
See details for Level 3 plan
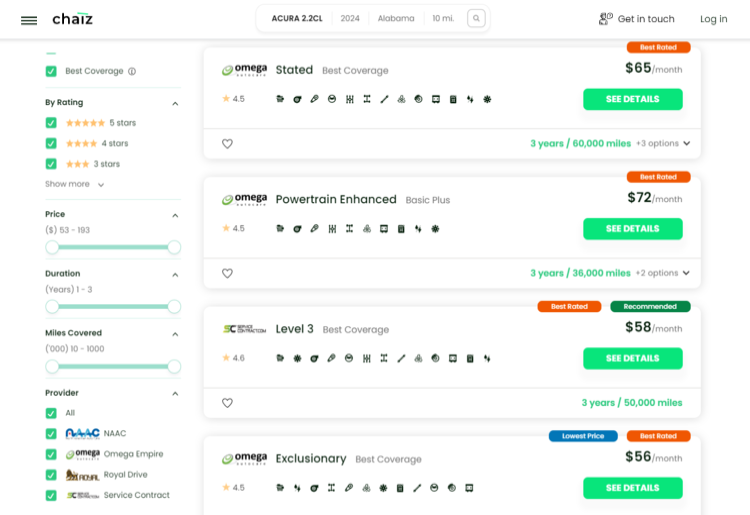[x=632, y=358]
